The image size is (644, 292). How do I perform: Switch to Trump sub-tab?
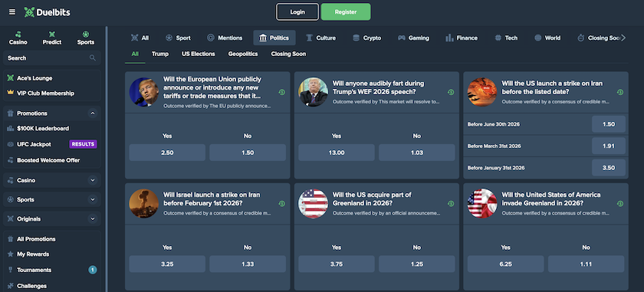point(160,54)
